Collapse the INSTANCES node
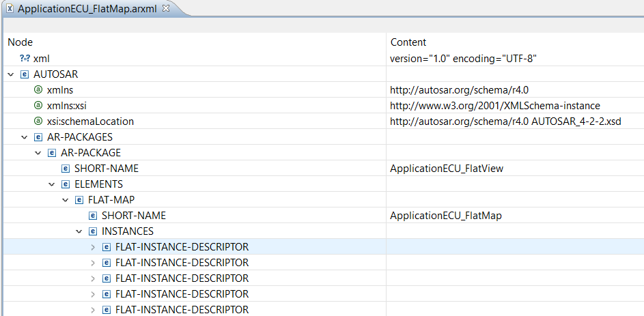The height and width of the screenshot is (316, 644). tap(79, 232)
